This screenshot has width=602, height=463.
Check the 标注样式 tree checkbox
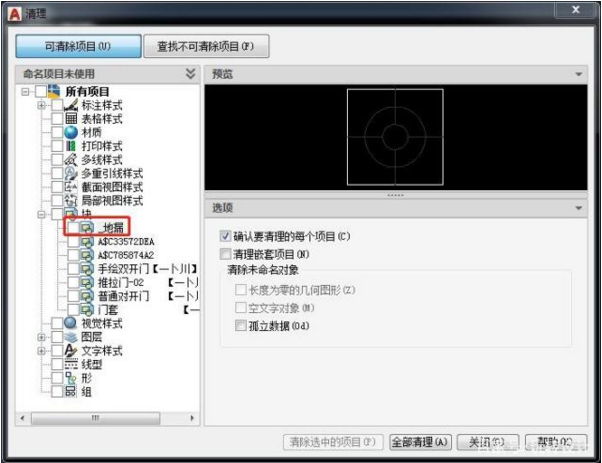tap(57, 105)
